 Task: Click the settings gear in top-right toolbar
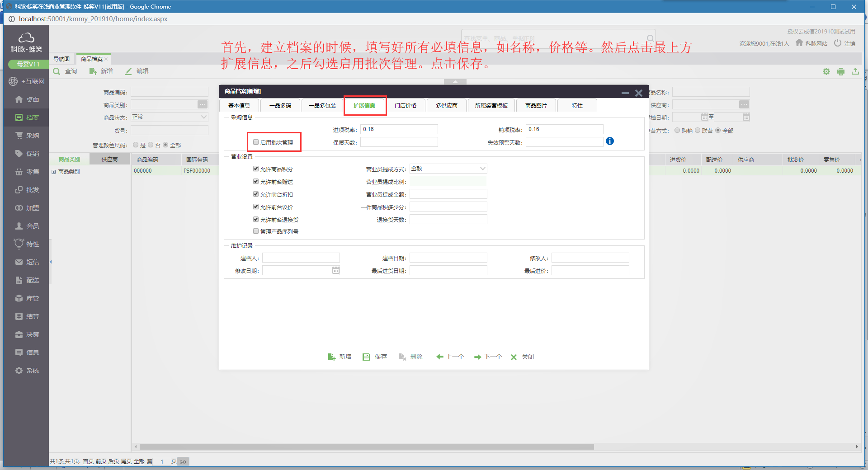(x=826, y=71)
